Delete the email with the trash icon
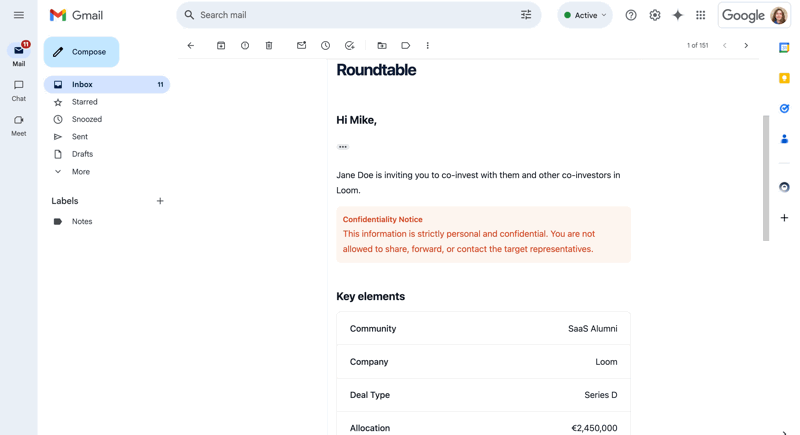800x435 pixels. coord(269,45)
